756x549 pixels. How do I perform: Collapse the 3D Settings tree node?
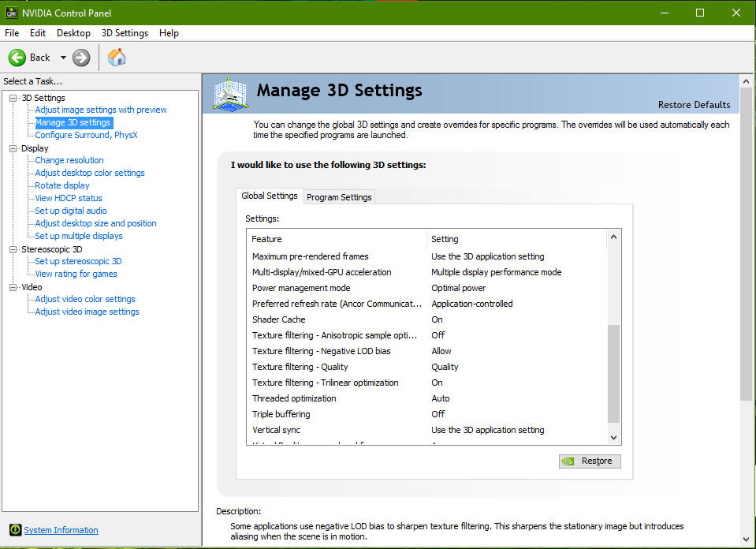pyautogui.click(x=13, y=98)
